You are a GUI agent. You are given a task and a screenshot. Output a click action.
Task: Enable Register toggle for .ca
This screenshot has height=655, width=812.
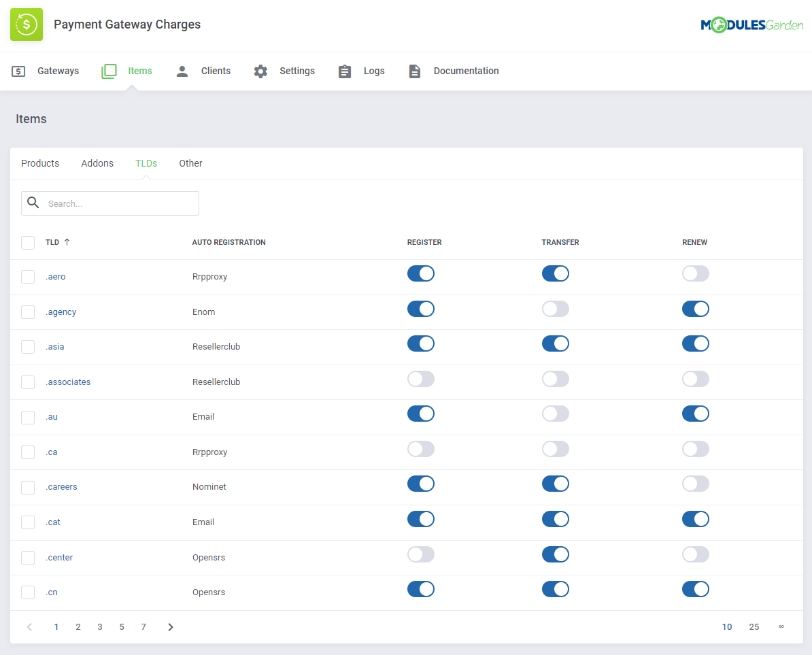tap(420, 449)
